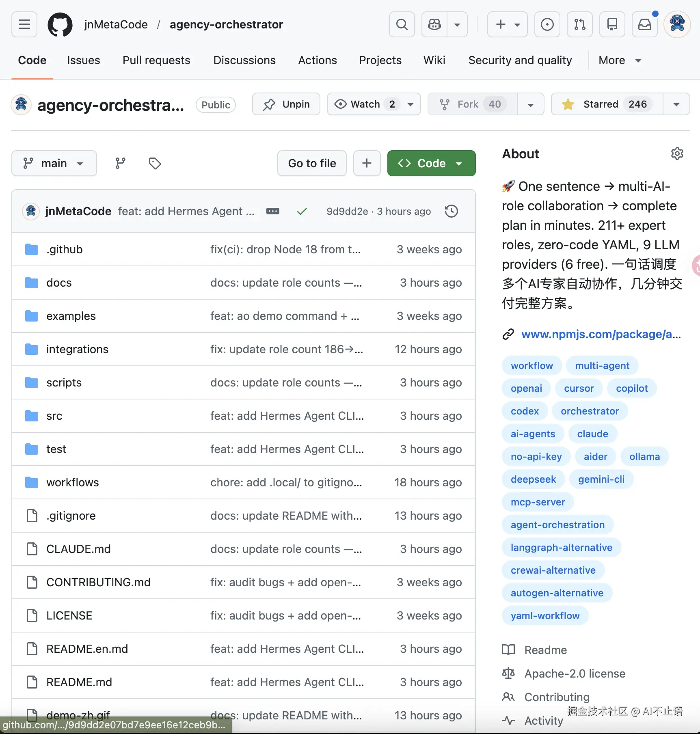Viewport: 700px width, 734px height.
Task: Open the Projects tab
Action: pos(380,60)
